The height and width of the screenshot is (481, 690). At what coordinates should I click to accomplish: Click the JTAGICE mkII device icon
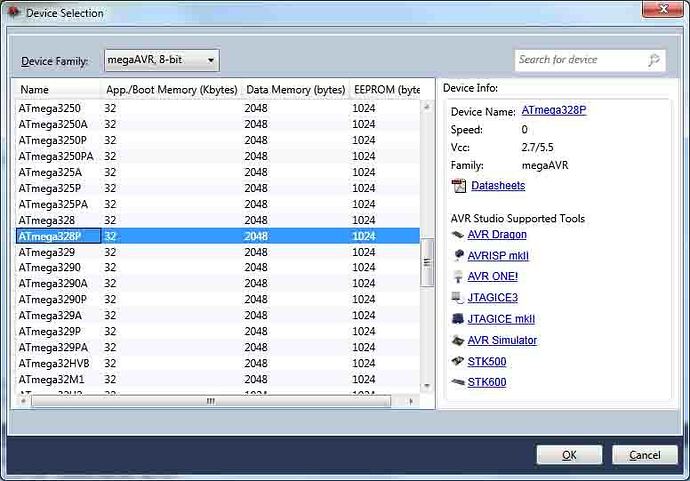457,319
